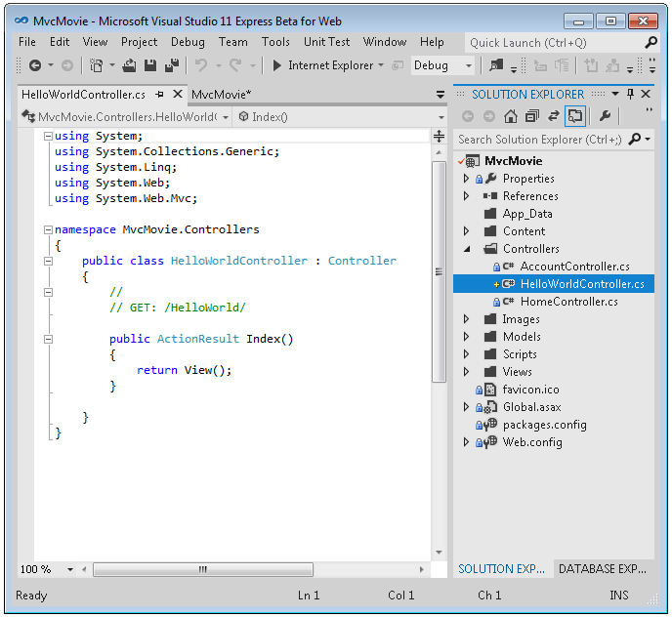Collapse the HelloWorldController class outlining region
This screenshot has height=617, width=672.
click(x=48, y=261)
